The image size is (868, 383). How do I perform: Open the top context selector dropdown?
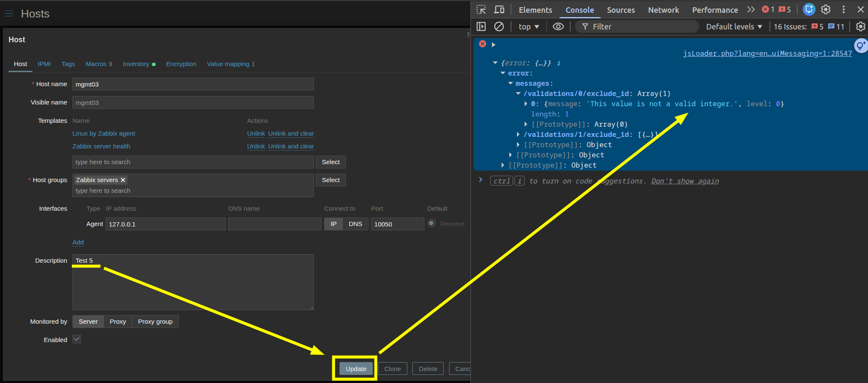click(528, 26)
